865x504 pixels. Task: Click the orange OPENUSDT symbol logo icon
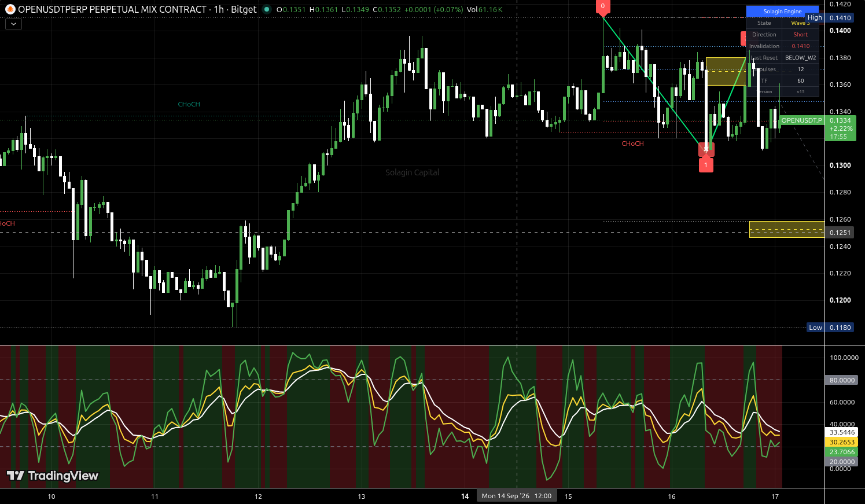10,9
